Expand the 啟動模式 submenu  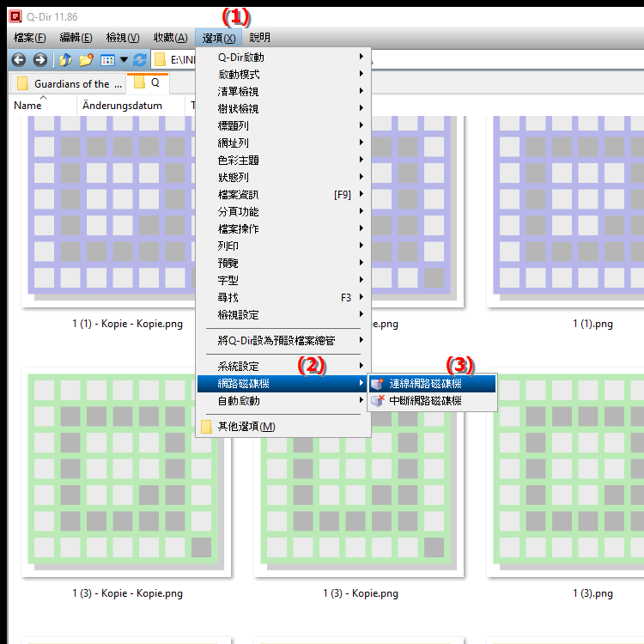click(283, 75)
